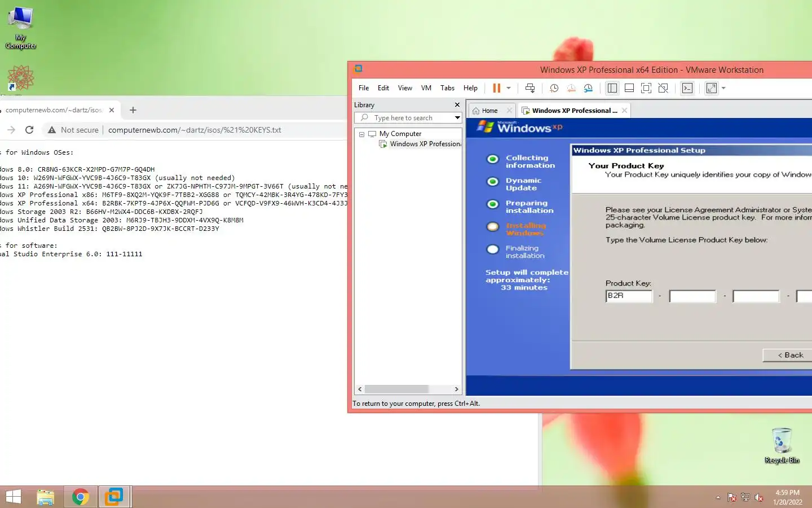Click the third product key field

(x=756, y=296)
